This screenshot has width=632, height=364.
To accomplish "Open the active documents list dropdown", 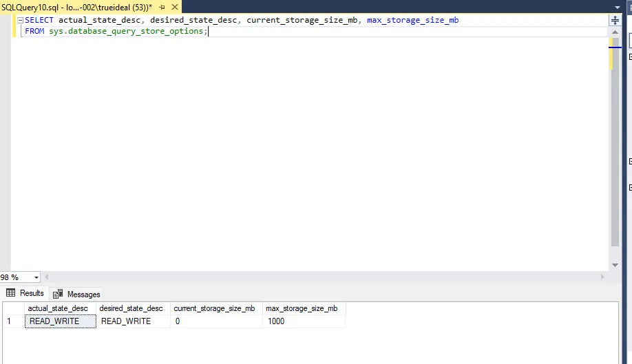I will coord(615,6).
